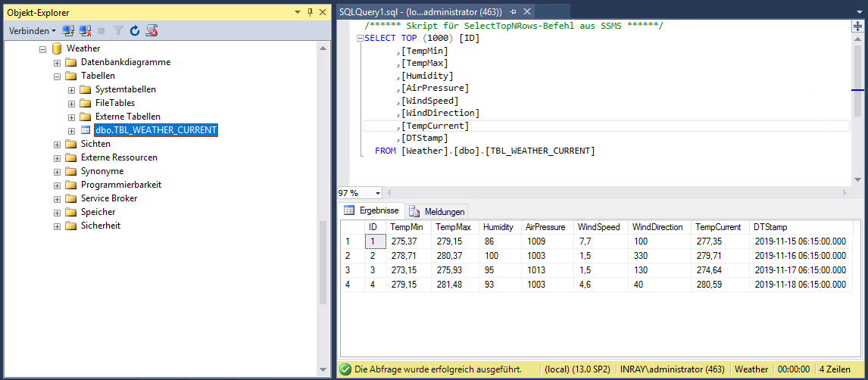
Task: Pin the SQLQuery1.sql tab
Action: pos(514,11)
